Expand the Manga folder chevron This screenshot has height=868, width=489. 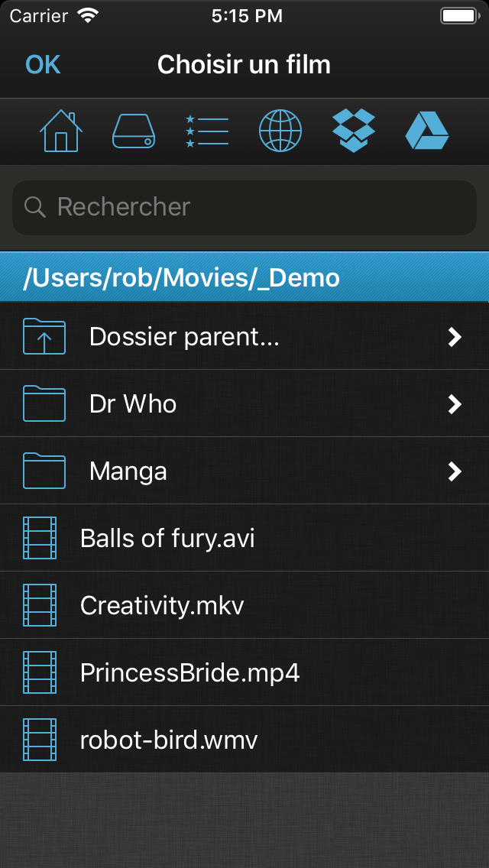coord(455,471)
